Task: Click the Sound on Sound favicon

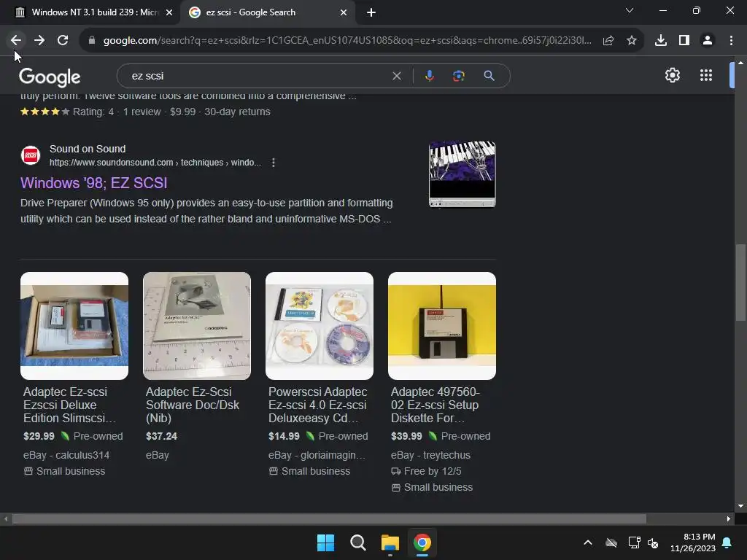Action: point(31,155)
